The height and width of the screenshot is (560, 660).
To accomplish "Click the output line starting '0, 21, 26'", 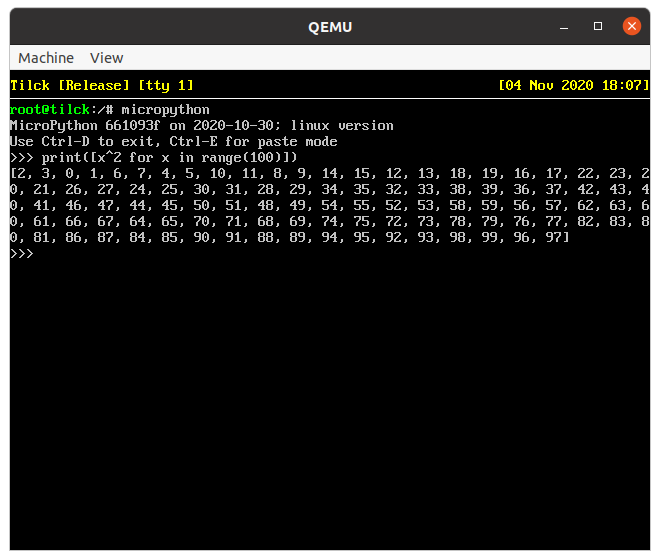I will 330,189.
